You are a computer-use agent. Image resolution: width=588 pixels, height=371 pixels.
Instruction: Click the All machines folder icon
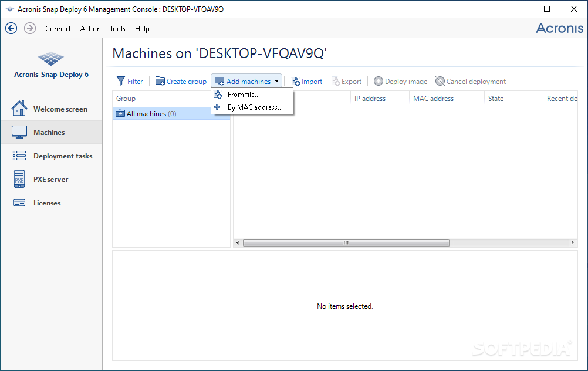tap(120, 113)
